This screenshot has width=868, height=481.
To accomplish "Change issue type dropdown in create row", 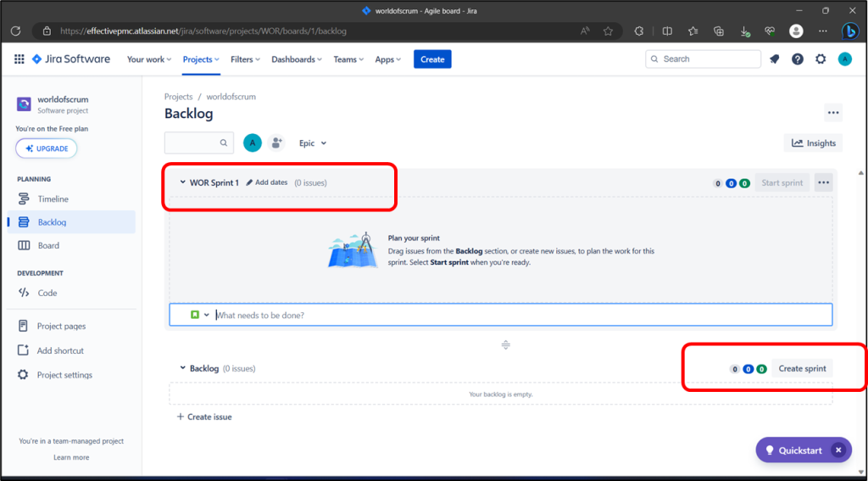I will [x=200, y=315].
